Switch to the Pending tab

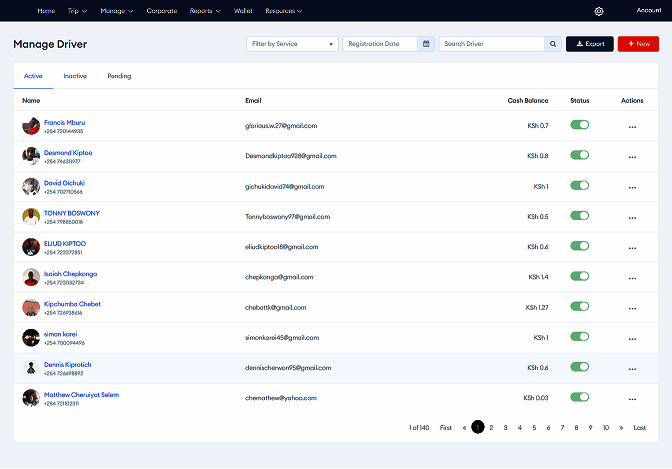click(119, 76)
